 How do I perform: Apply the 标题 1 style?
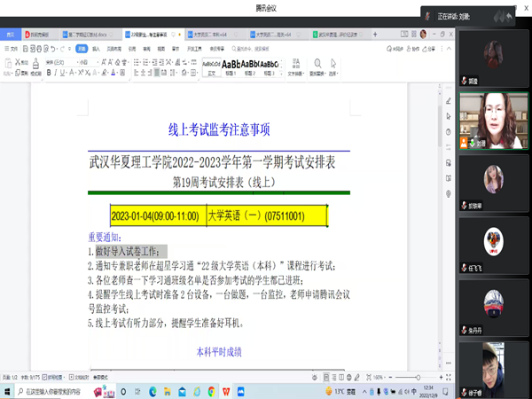click(231, 67)
